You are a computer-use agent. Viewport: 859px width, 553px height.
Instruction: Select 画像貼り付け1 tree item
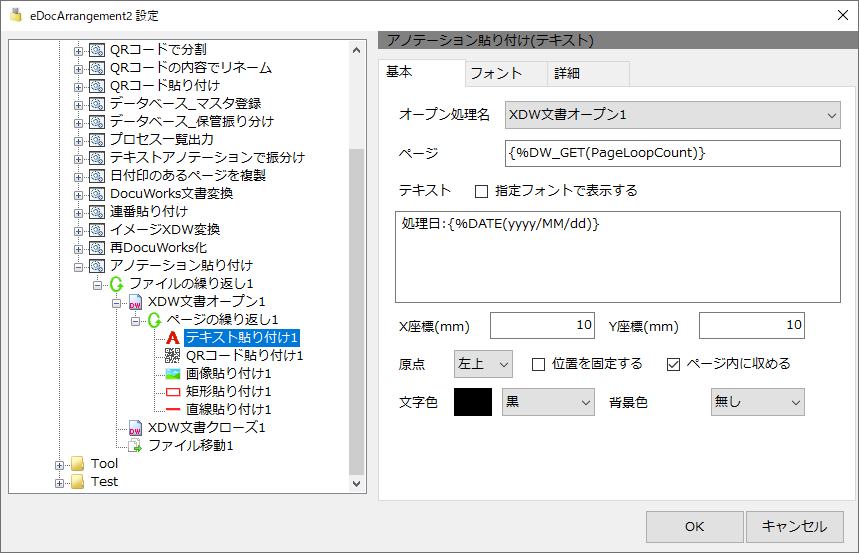coord(228,374)
